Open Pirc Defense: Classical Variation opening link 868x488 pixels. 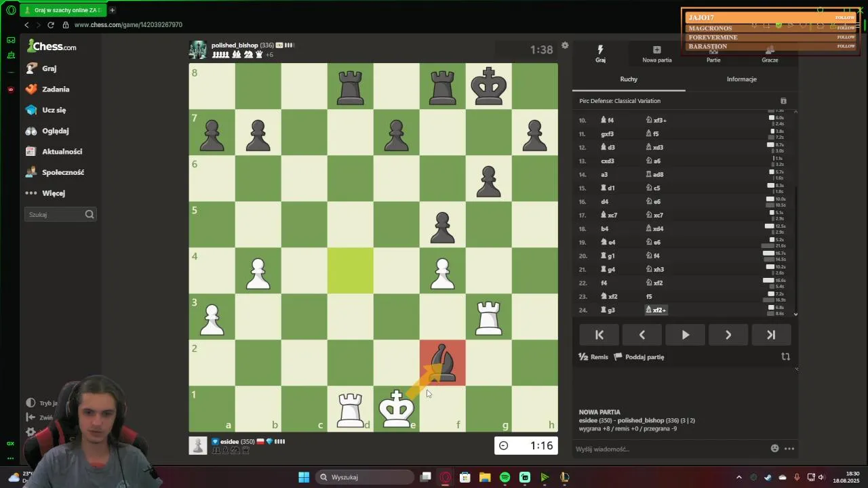(x=619, y=101)
